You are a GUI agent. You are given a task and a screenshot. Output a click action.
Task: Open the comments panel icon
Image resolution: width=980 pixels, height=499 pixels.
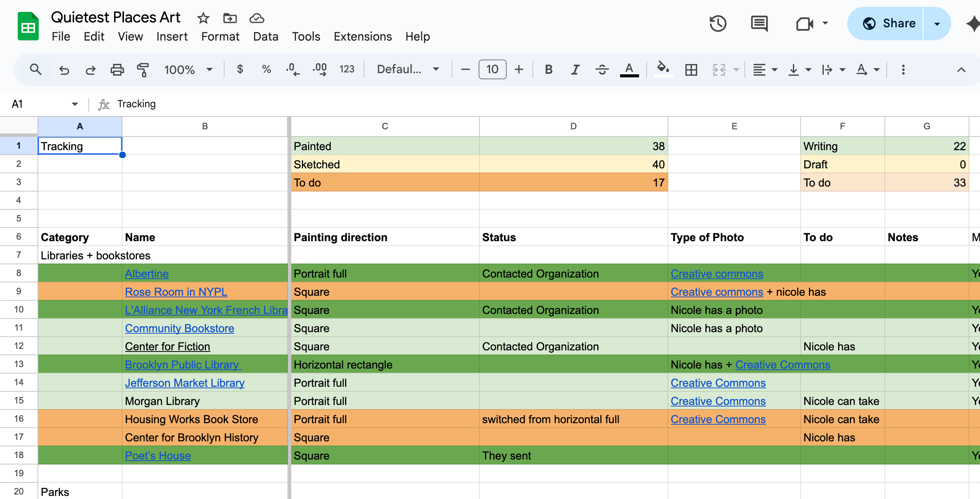(x=759, y=24)
